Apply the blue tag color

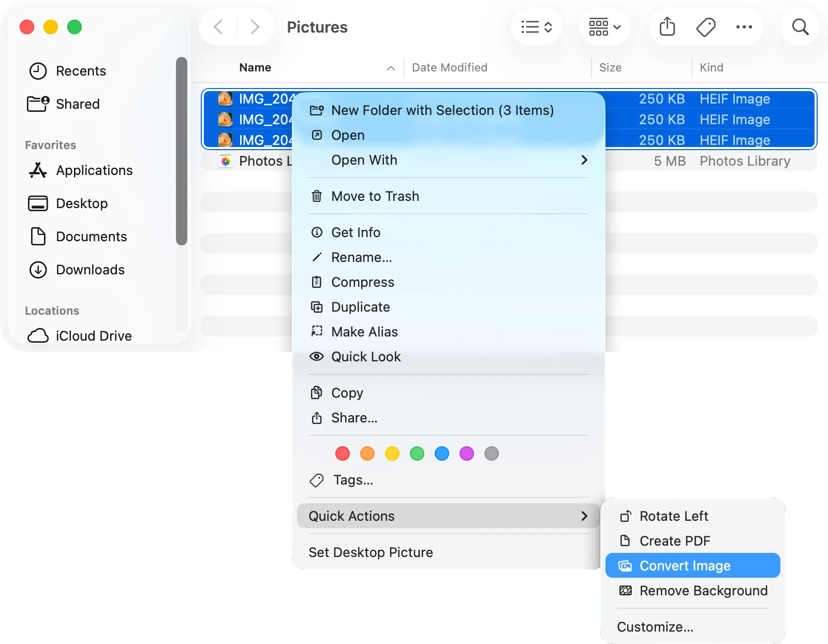click(442, 453)
